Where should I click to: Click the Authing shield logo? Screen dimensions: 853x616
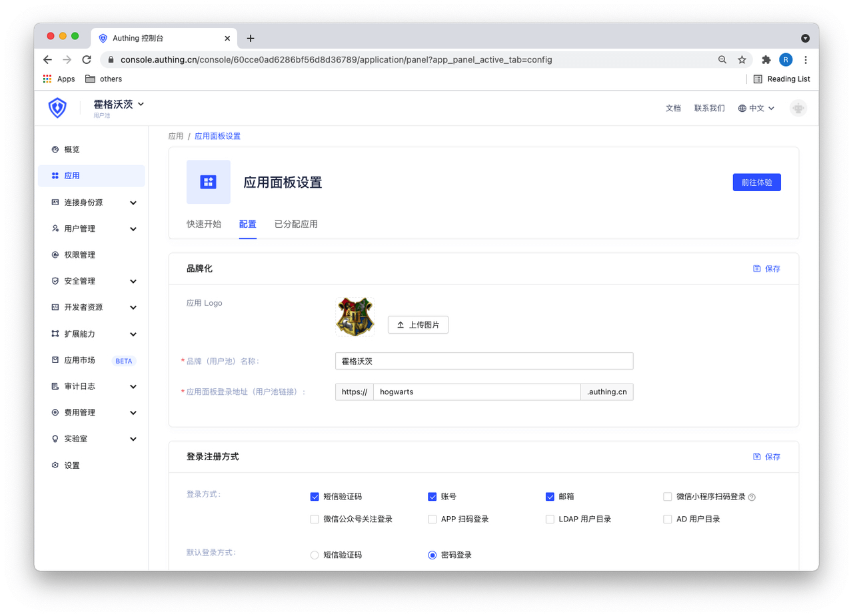click(x=58, y=108)
